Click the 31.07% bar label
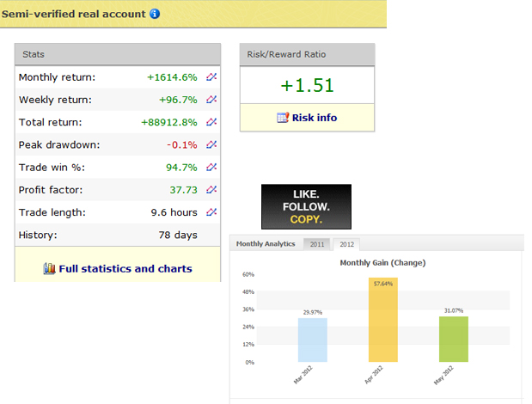The width and height of the screenshot is (532, 404). point(454,310)
